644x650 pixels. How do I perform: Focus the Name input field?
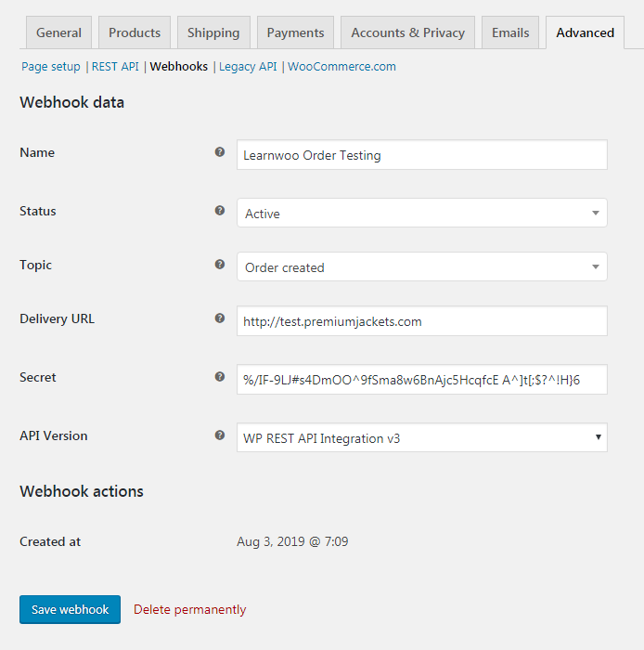(422, 155)
